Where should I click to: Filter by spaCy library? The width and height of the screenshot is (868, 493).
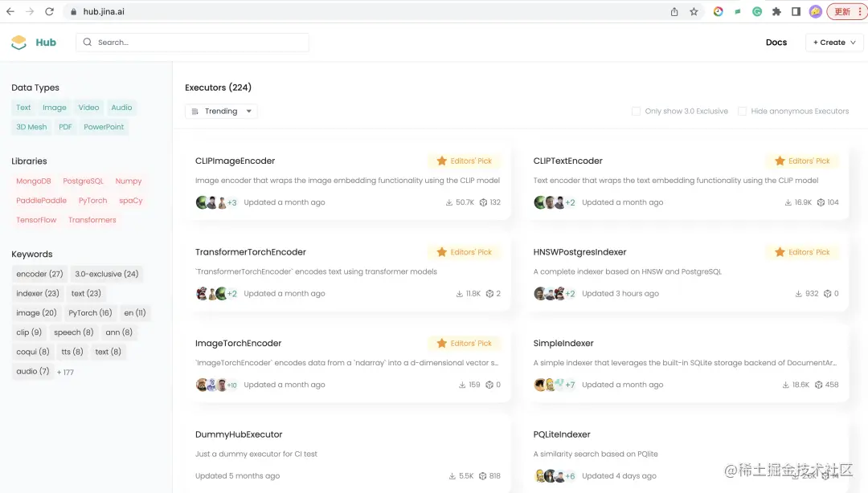131,201
